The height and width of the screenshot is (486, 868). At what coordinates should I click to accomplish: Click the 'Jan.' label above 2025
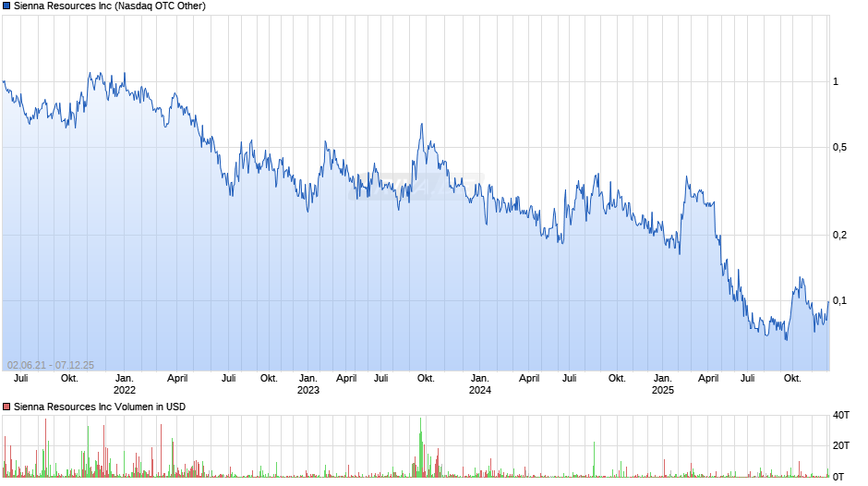pos(663,379)
